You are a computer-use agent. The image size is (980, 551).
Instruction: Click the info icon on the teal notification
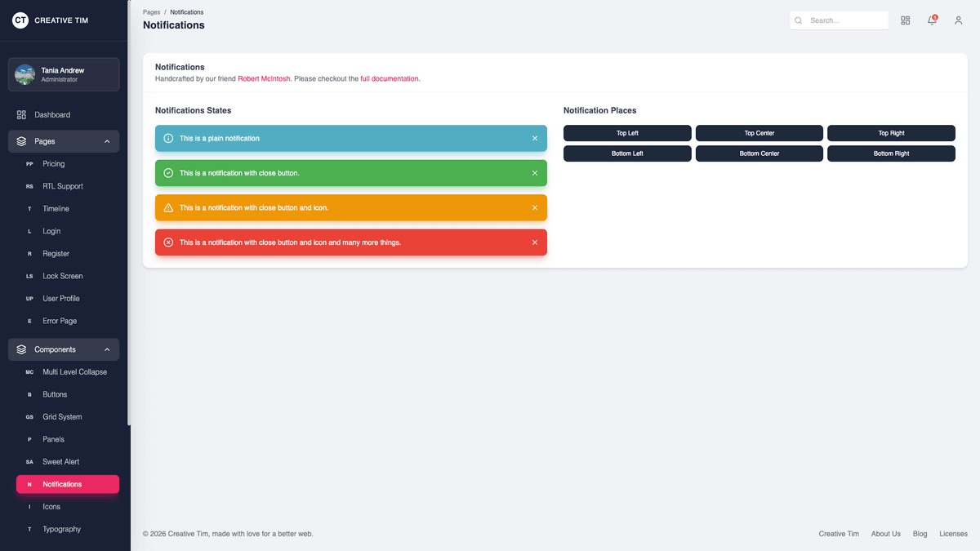pyautogui.click(x=169, y=139)
